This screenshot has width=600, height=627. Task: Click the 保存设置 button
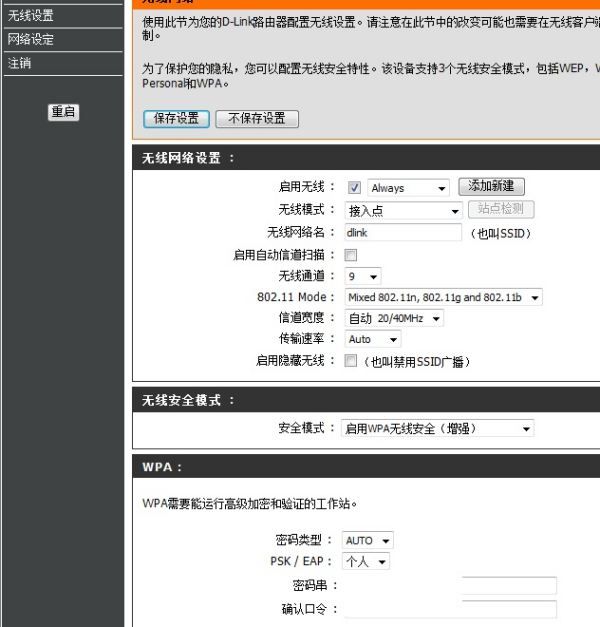176,119
